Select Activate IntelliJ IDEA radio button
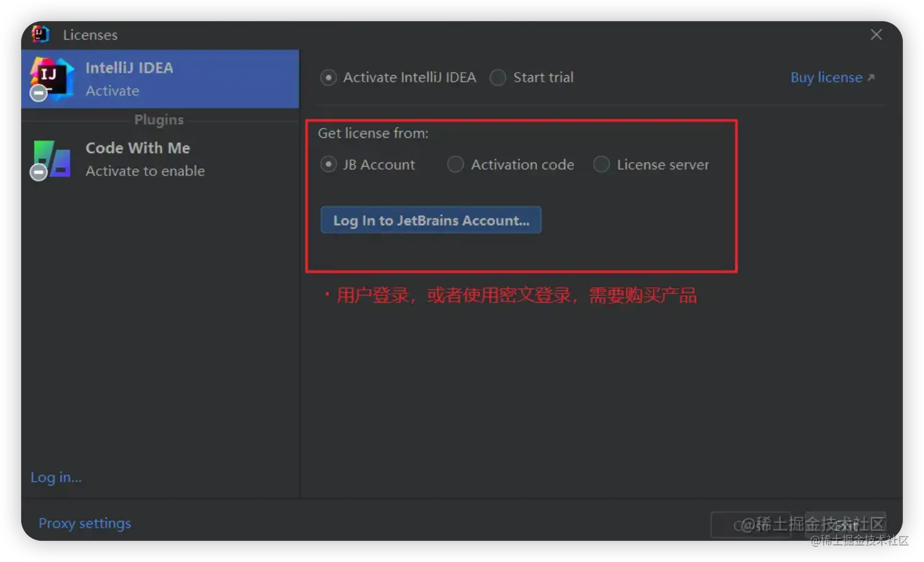This screenshot has height=562, width=924. (328, 78)
